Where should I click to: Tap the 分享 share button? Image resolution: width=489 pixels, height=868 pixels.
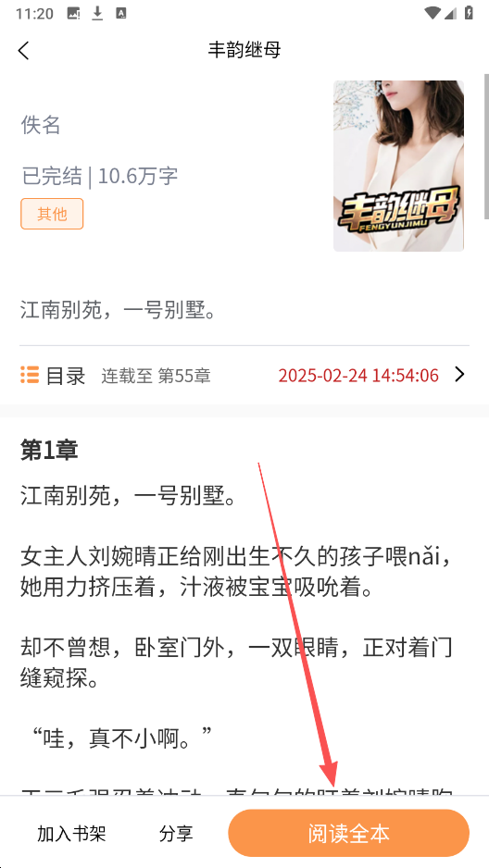click(x=176, y=833)
